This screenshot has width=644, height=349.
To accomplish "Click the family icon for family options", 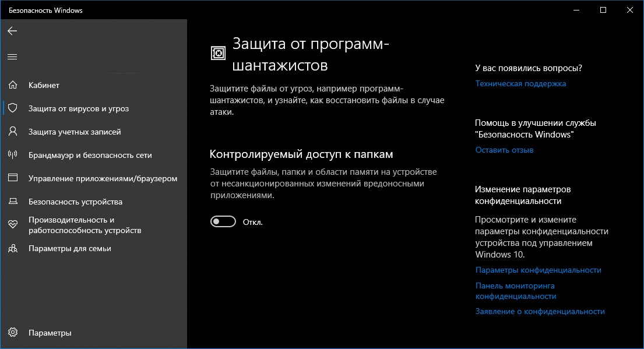I will pyautogui.click(x=13, y=248).
